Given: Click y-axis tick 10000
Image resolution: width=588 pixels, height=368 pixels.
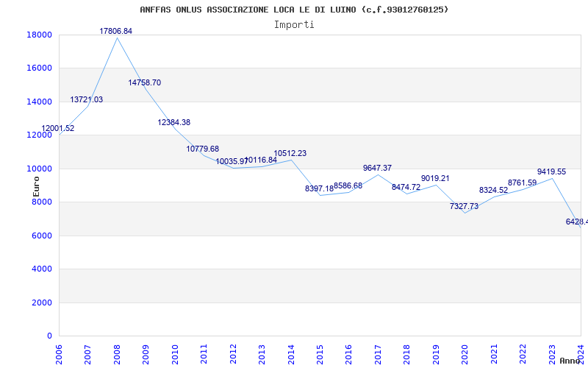Looking at the screenshot, I should tap(40, 169).
